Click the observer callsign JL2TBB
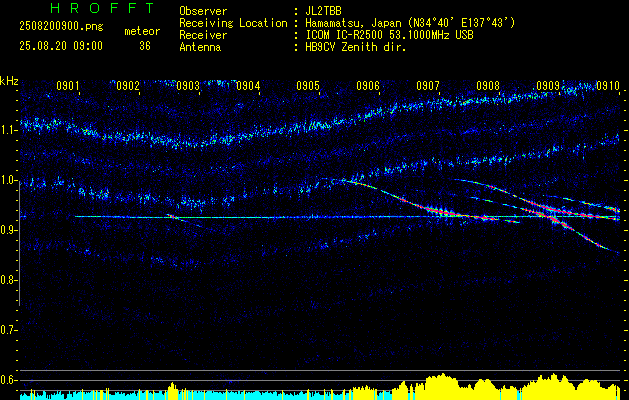The image size is (629, 400). (323, 11)
